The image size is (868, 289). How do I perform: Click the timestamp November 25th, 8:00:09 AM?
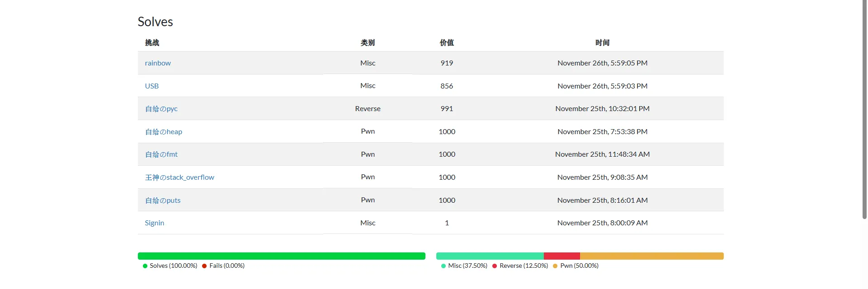pos(603,223)
